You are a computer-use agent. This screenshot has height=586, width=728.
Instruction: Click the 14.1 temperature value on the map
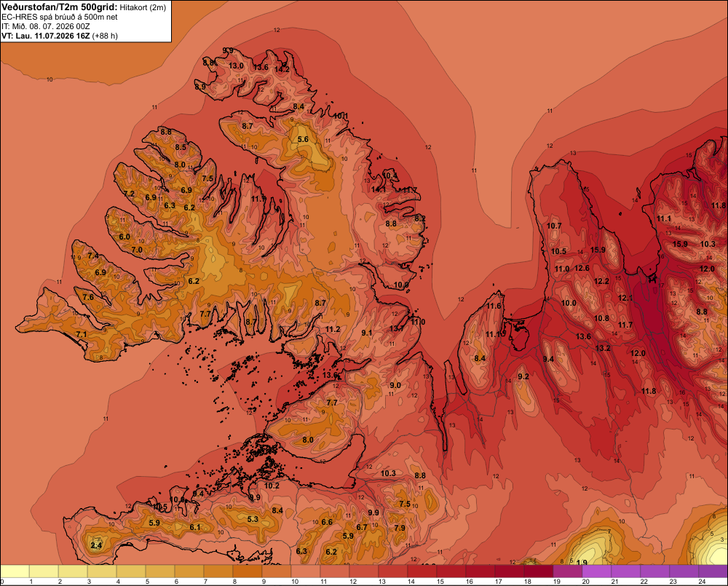coord(379,189)
